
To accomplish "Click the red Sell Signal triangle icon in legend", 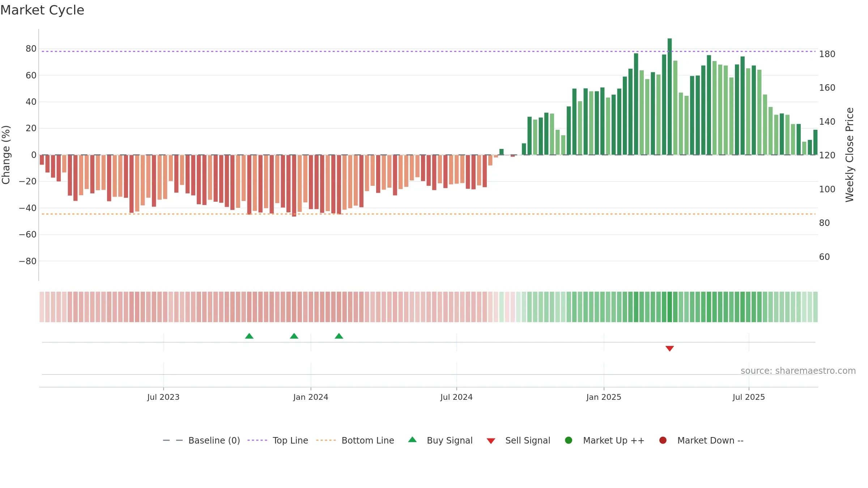I will click(x=491, y=441).
